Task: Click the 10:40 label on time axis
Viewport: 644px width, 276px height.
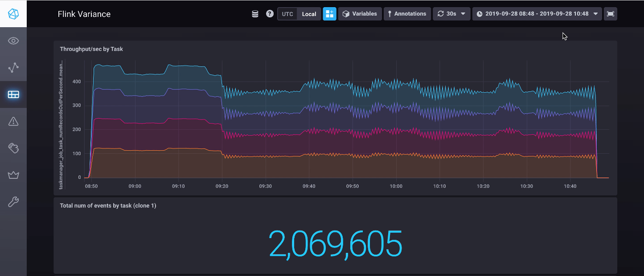Action: tap(570, 186)
